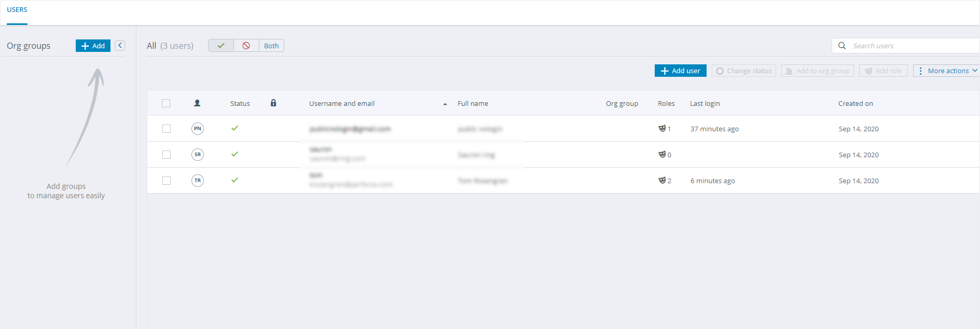
Task: Click the TR user avatar icon
Action: 197,181
